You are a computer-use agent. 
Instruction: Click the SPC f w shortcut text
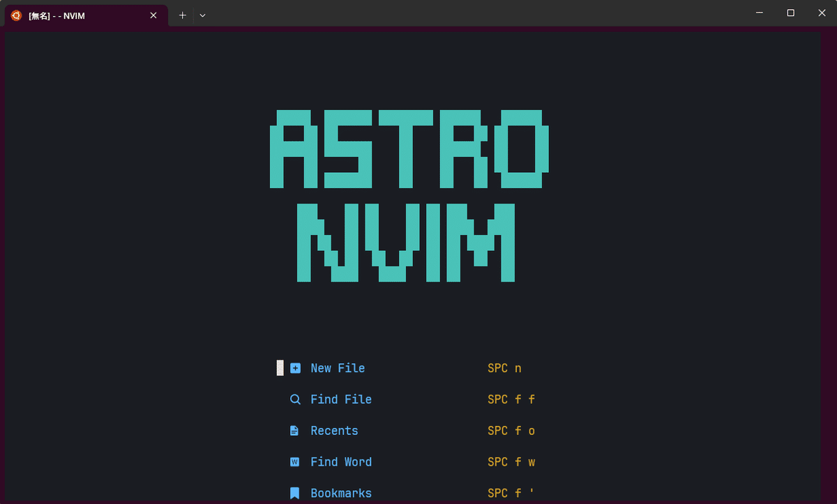[511, 462]
